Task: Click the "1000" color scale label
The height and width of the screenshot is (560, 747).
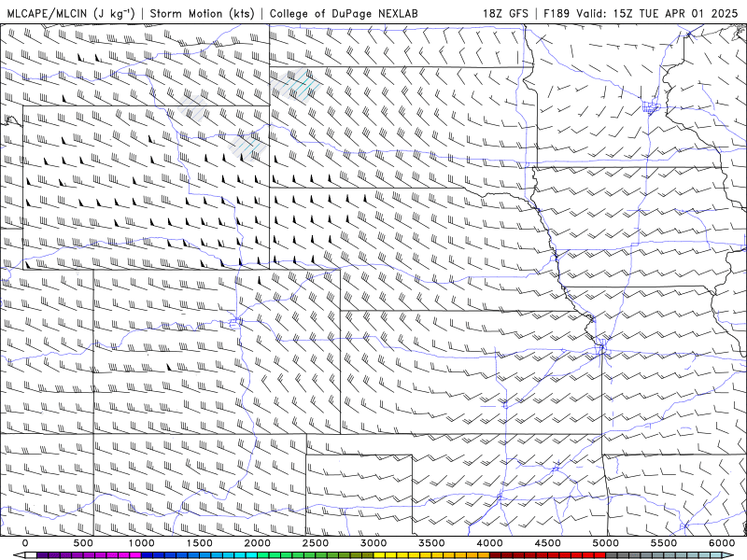Action: click(142, 543)
